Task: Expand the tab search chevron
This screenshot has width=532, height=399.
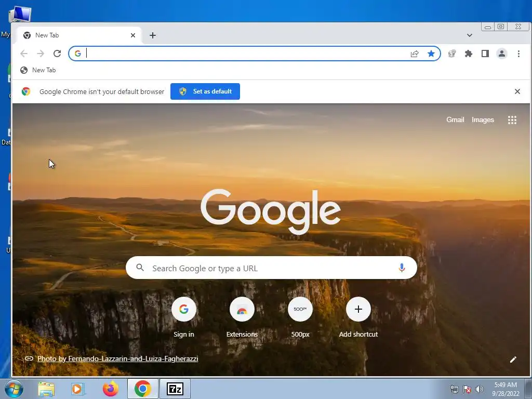Action: coord(470,35)
